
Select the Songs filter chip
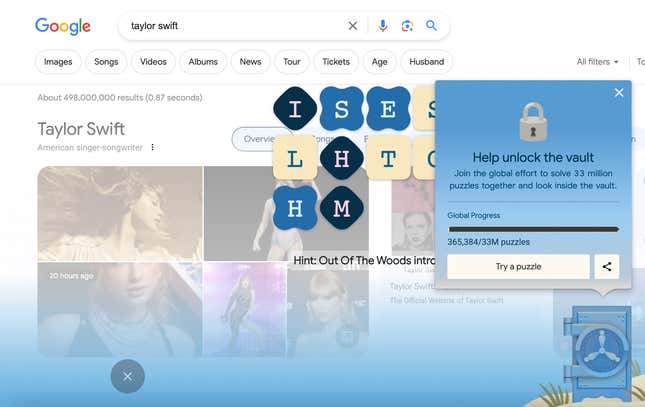click(106, 62)
